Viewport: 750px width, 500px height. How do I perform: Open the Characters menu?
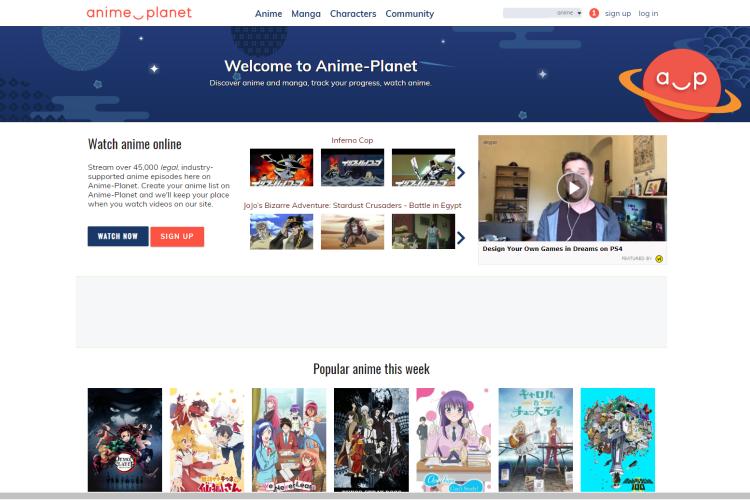(x=353, y=14)
